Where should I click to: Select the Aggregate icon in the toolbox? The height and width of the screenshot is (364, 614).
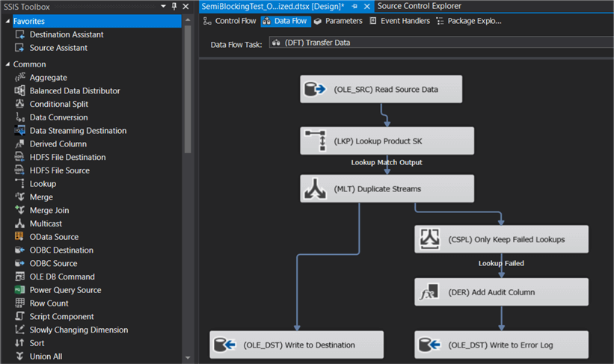pos(20,78)
